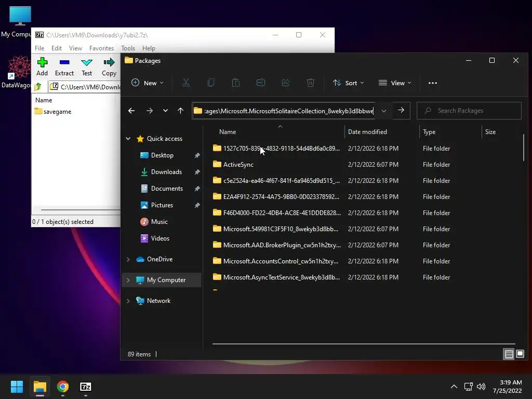The width and height of the screenshot is (532, 399).
Task: Select Network in navigation pane
Action: [158, 301]
